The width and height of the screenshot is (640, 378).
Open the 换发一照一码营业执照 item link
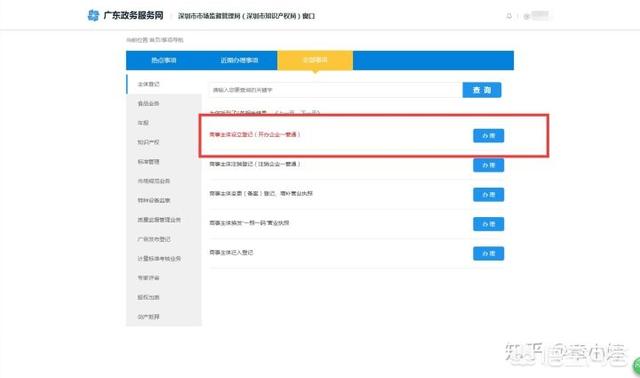coord(249,223)
